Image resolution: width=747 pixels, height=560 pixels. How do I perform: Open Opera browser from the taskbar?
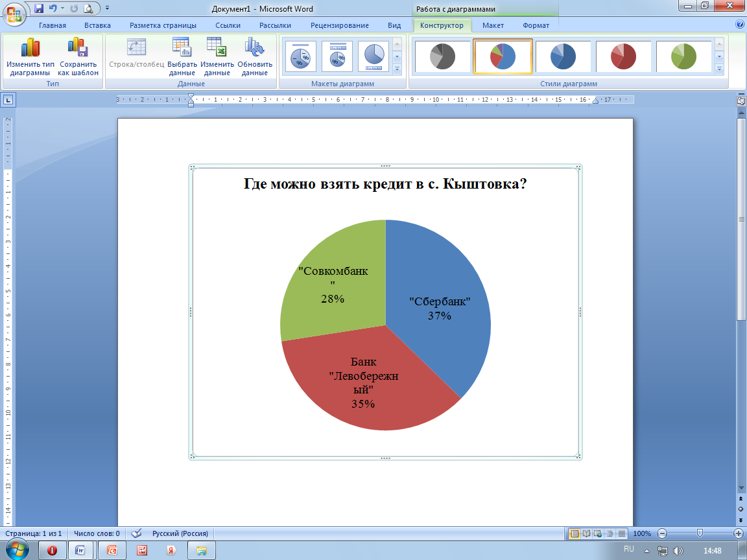click(x=52, y=550)
